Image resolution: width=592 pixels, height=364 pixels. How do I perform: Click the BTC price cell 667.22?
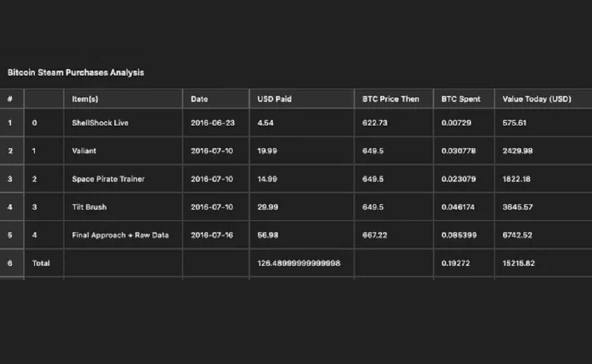click(x=374, y=235)
